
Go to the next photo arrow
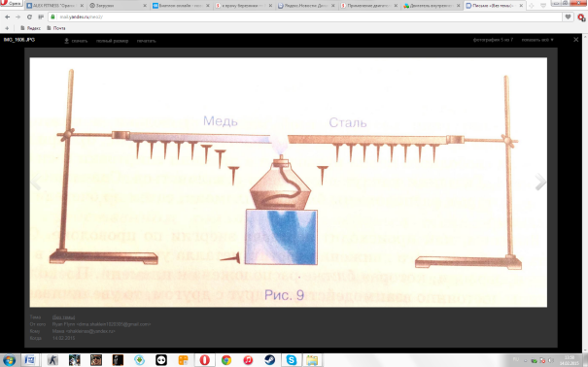pos(540,182)
